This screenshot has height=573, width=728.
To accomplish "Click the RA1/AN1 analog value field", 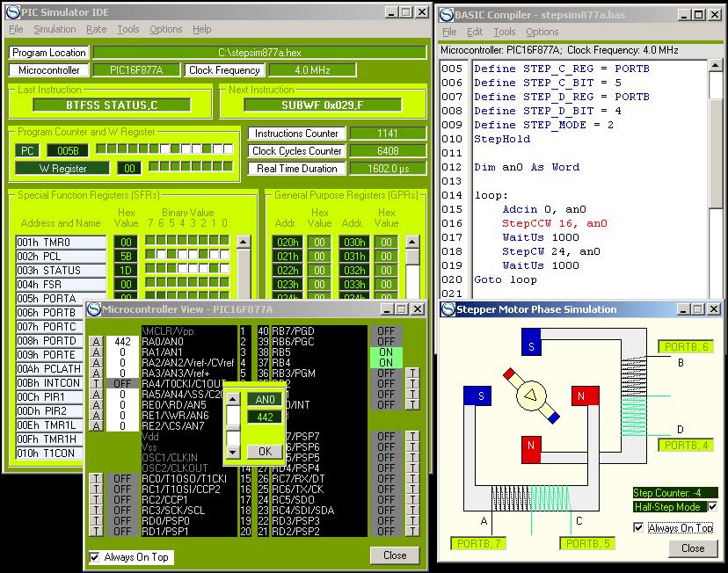I will point(122,352).
